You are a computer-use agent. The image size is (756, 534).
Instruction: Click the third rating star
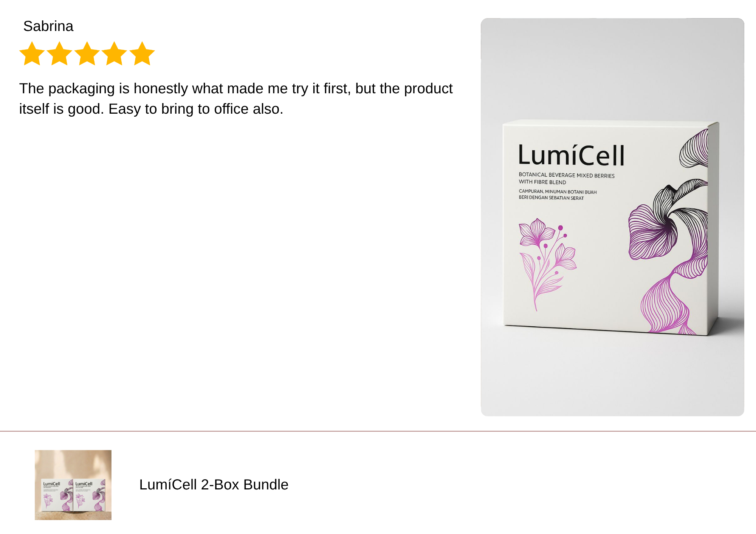coord(87,54)
